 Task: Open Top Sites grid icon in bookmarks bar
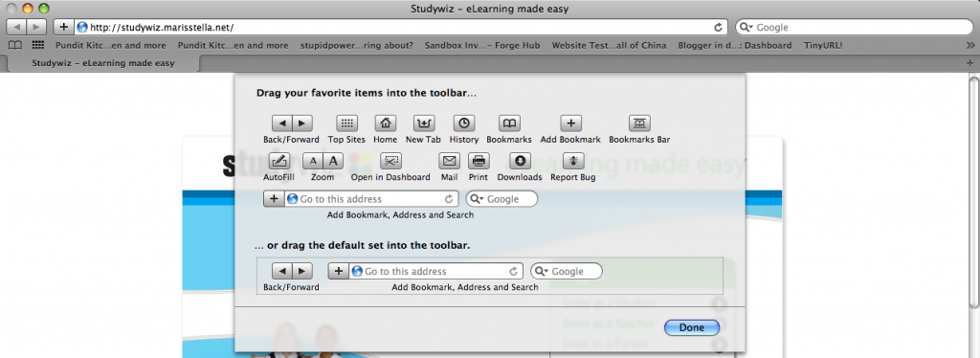point(38,45)
